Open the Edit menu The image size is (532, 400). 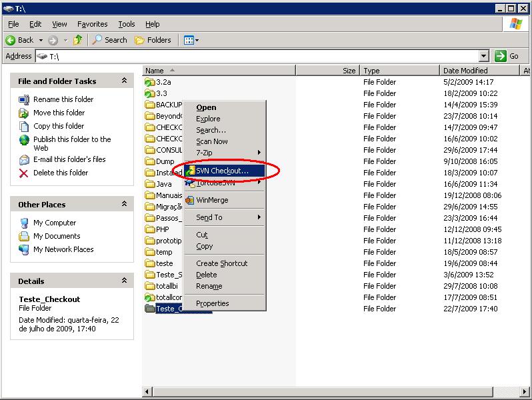[x=35, y=24]
